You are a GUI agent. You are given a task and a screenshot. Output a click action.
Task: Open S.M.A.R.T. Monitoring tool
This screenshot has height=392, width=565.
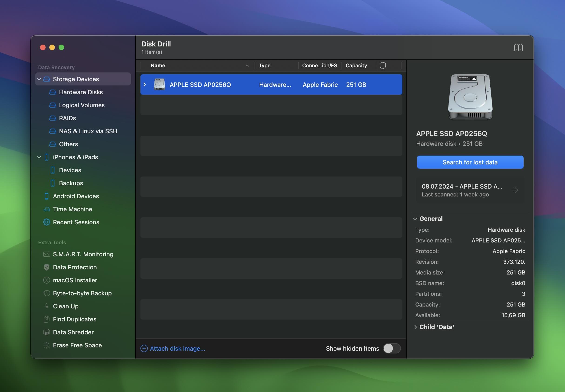[83, 254]
